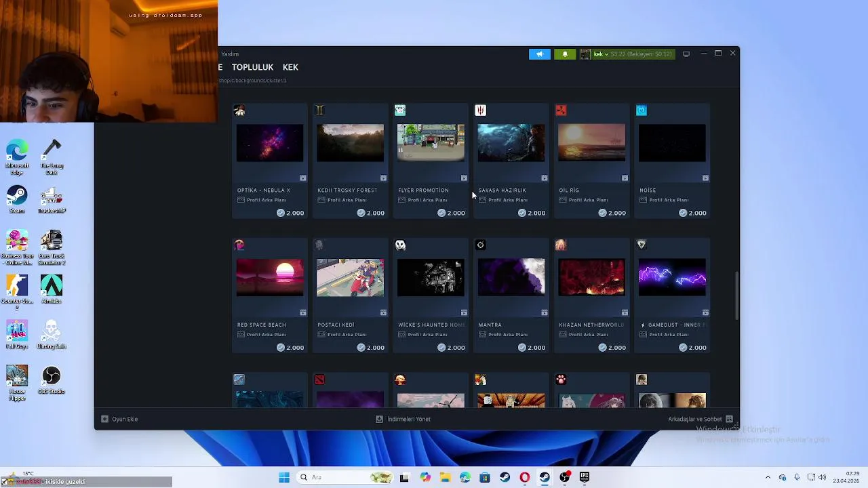Open İndirmeleri Yönet downloads manager
Viewport: 868px width, 488px height.
[403, 419]
